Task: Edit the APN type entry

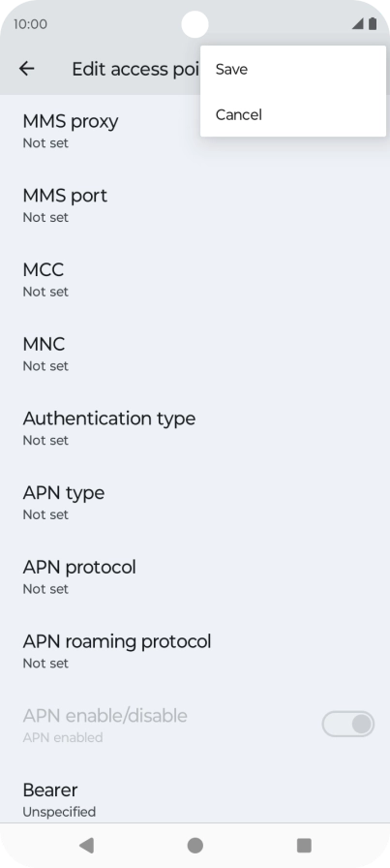Action: 195,503
